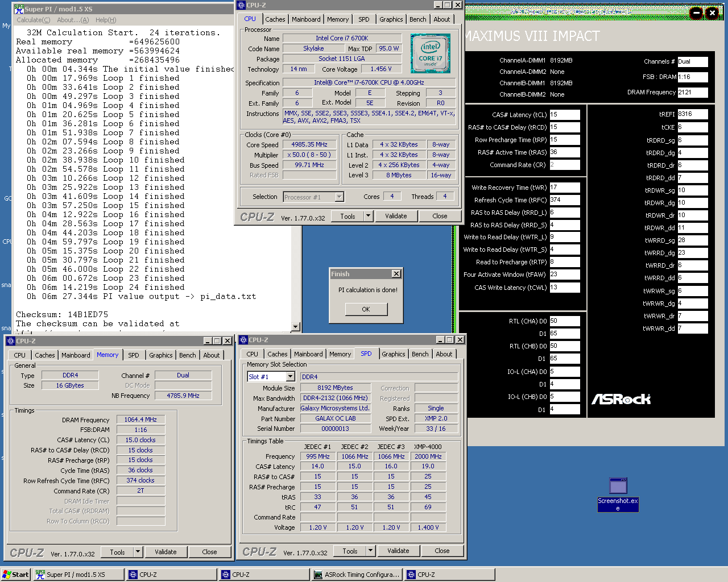The image size is (728, 582).
Task: Click Close button in top CPU-Z window
Action: tap(440, 216)
